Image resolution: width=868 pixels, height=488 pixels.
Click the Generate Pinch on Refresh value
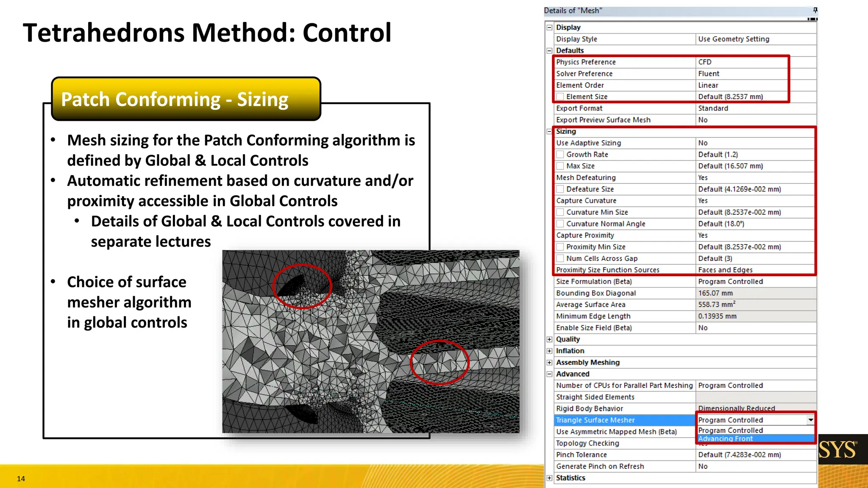756,466
